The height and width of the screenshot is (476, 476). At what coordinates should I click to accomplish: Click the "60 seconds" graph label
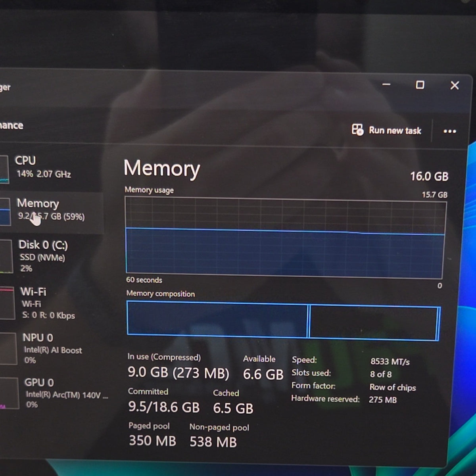[144, 280]
